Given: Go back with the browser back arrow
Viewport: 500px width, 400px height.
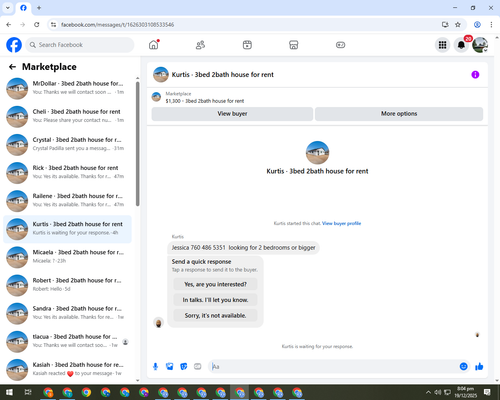Looking at the screenshot, I should 9,25.
